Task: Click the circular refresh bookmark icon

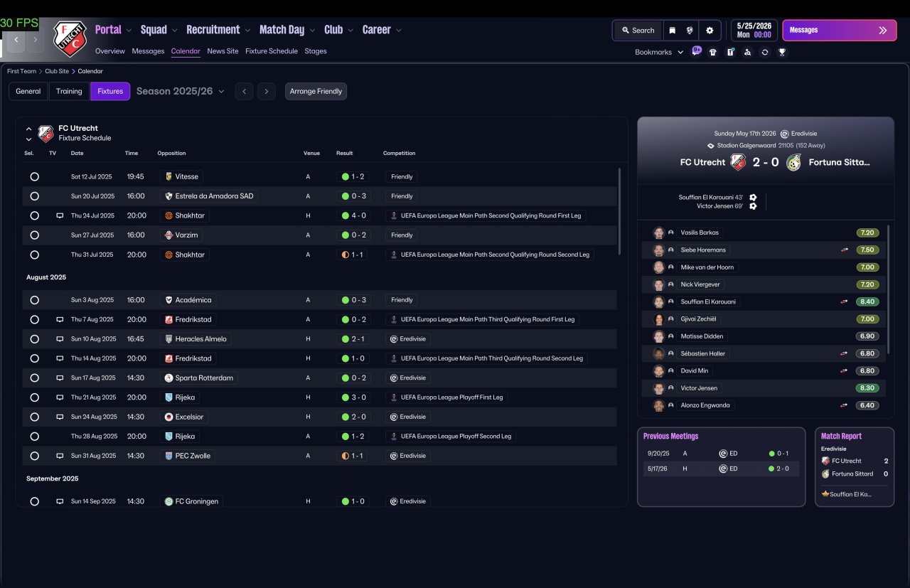Action: pyautogui.click(x=765, y=52)
